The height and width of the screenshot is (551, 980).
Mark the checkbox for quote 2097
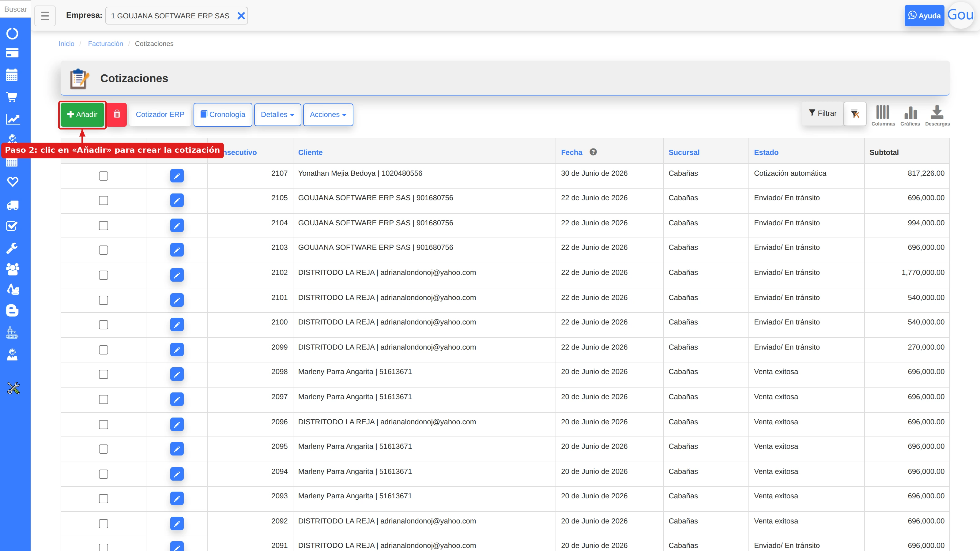[x=104, y=399]
